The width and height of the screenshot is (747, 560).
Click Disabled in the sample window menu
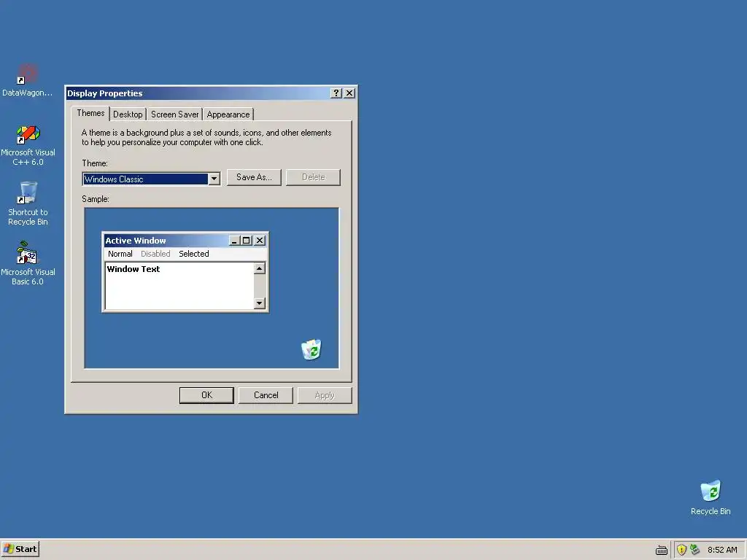click(155, 254)
